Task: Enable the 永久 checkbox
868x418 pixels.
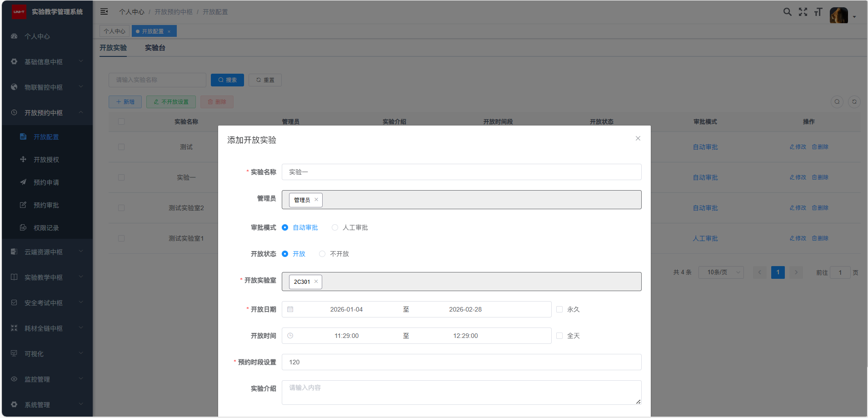Action: (559, 309)
